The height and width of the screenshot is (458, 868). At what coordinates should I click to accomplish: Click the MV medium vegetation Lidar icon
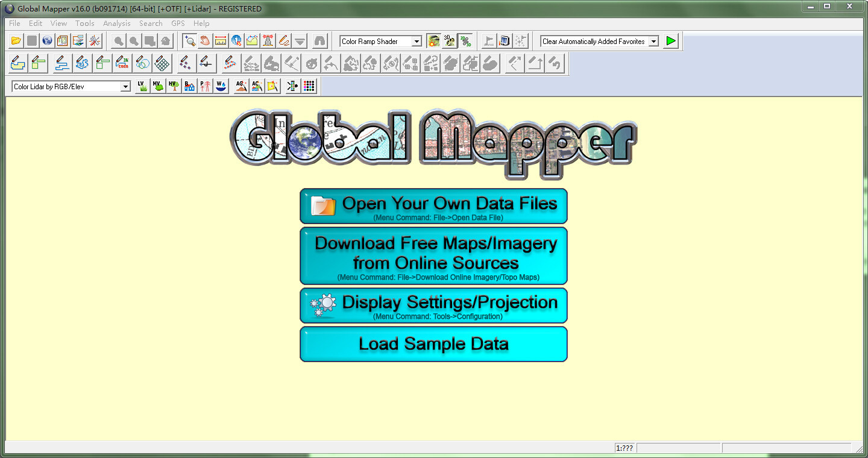click(158, 86)
